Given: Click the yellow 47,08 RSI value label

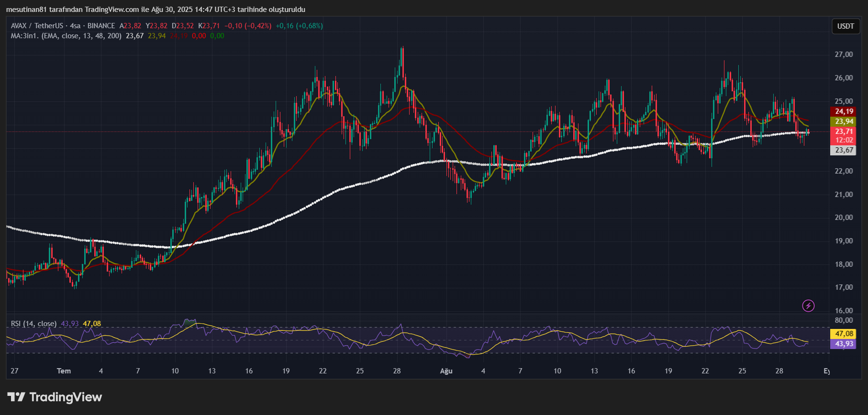Looking at the screenshot, I should tap(844, 334).
